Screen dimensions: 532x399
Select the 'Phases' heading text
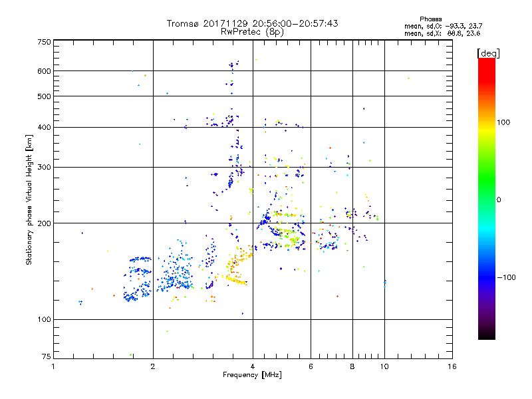click(430, 19)
